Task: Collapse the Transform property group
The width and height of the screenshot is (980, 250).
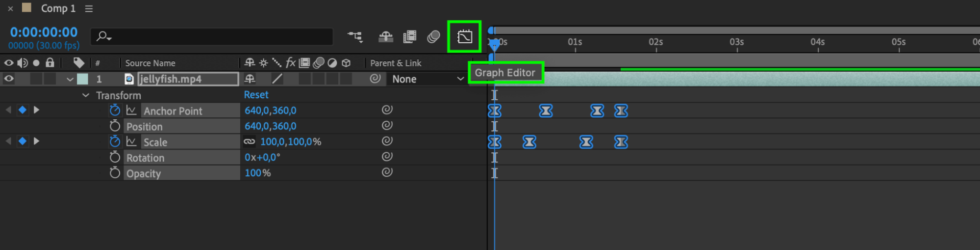Action: click(x=86, y=95)
